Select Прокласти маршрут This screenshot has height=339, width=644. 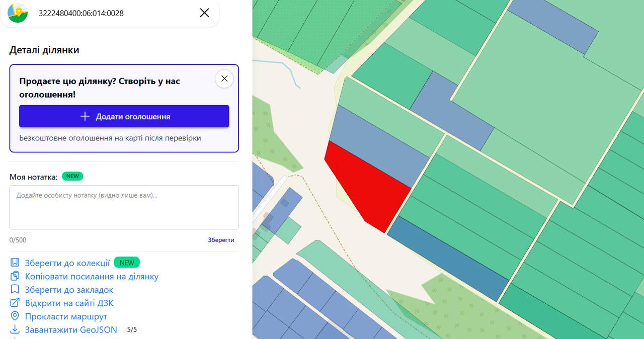click(66, 316)
